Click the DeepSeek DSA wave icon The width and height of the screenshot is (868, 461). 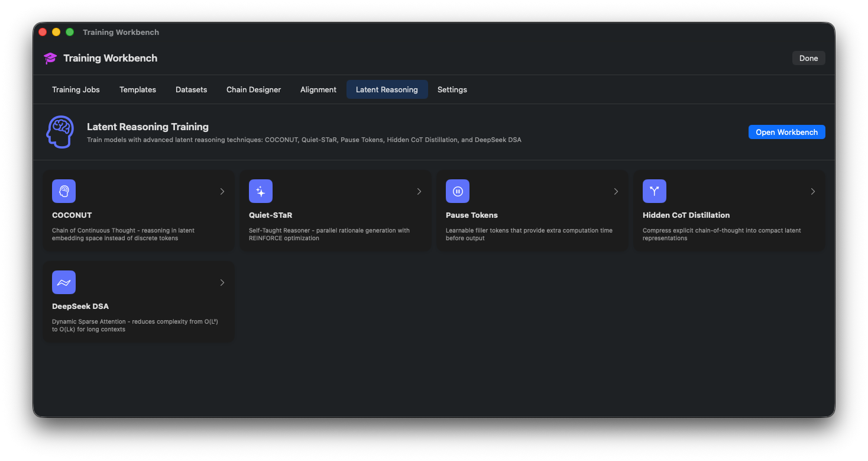[64, 282]
